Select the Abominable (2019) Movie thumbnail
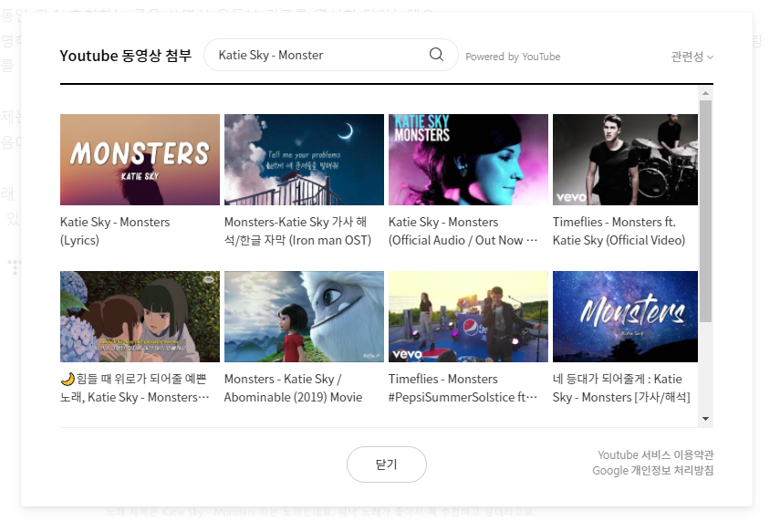This screenshot has height=532, width=780. 304,317
